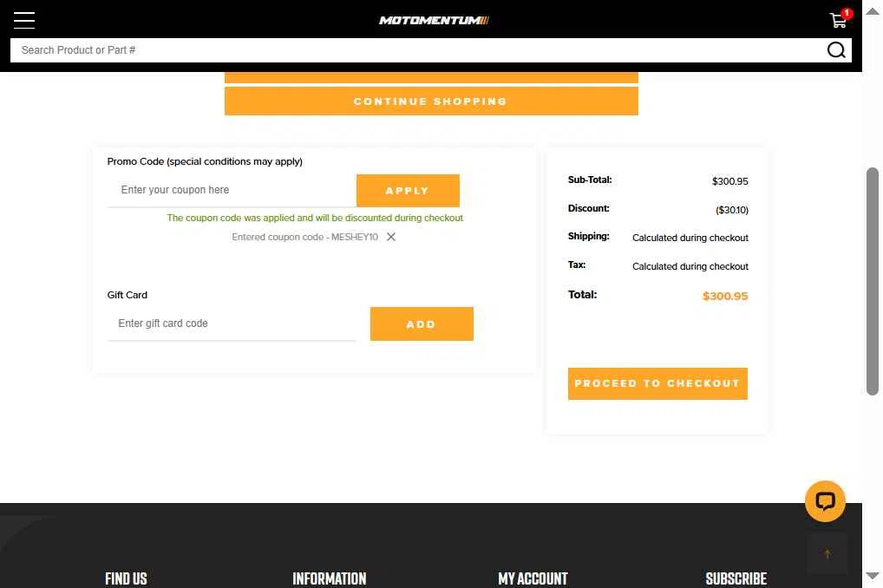Image resolution: width=883 pixels, height=588 pixels.
Task: Click the Motomentum logo
Action: [x=434, y=20]
